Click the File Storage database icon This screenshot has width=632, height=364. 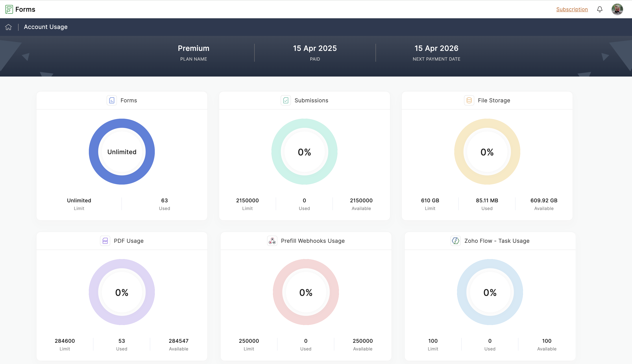(x=469, y=100)
